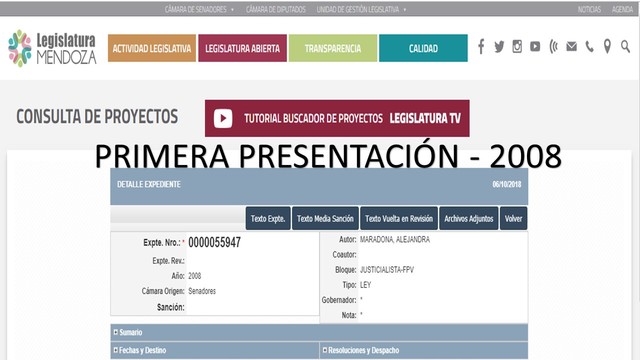Play the tutorial video icon in banner

pyautogui.click(x=223, y=118)
